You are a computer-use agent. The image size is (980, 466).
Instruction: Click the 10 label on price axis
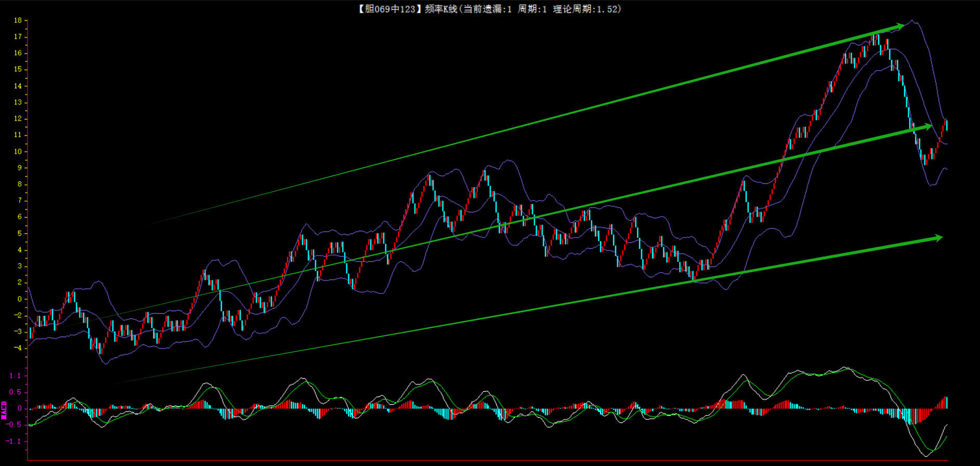coord(18,152)
